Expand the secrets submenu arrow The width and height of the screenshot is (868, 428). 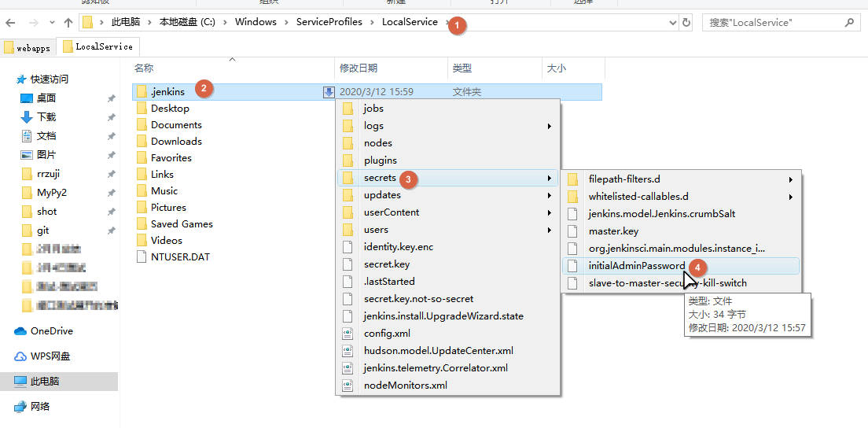[x=549, y=178]
